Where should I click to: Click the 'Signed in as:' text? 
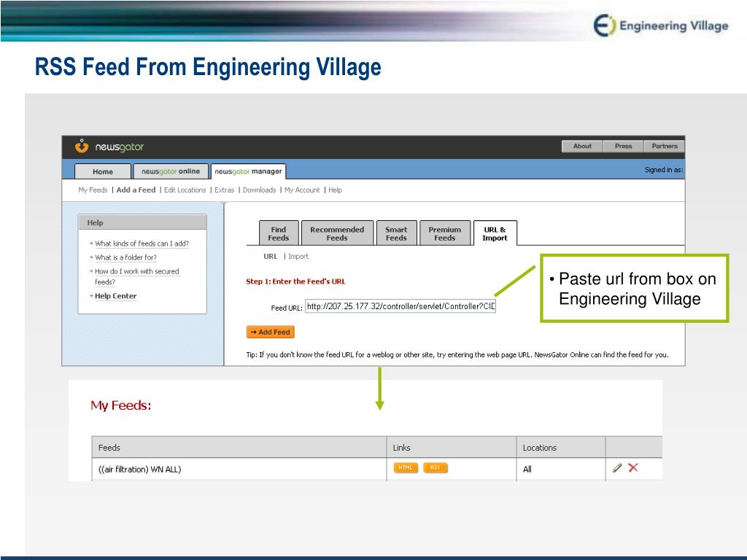coord(664,169)
